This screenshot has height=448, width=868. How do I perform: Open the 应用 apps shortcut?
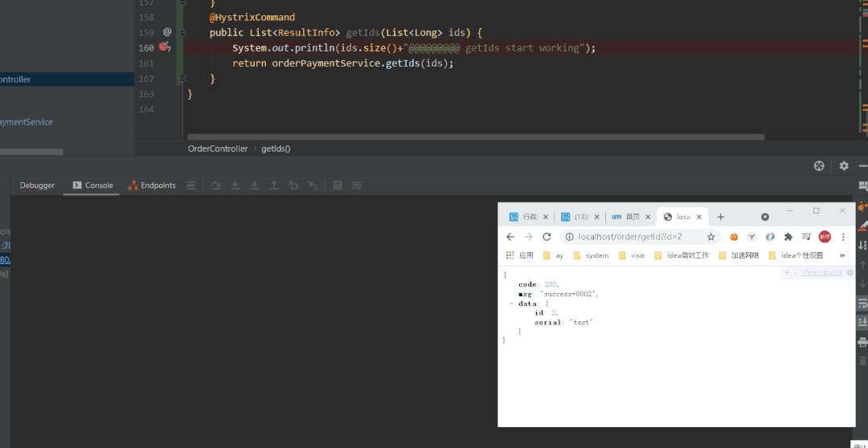[x=520, y=255]
